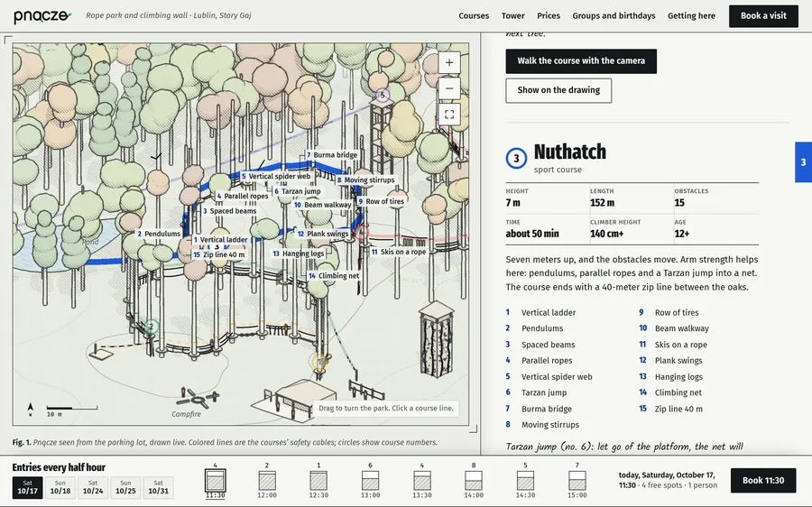812x507 pixels.
Task: Select the red course 4 circle marker
Action: tap(361, 233)
